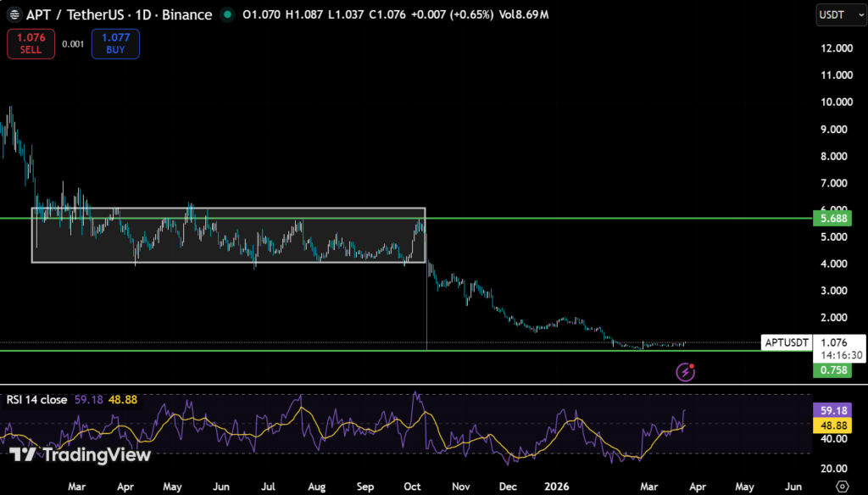Viewport: 868px width, 495px height.
Task: Click the green 5.688 price line label
Action: click(832, 219)
